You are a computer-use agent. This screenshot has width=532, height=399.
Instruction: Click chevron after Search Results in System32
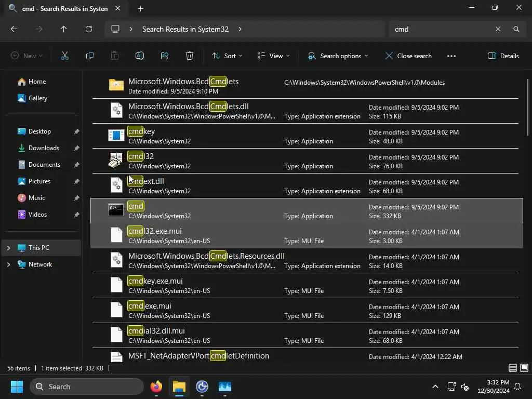point(240,29)
